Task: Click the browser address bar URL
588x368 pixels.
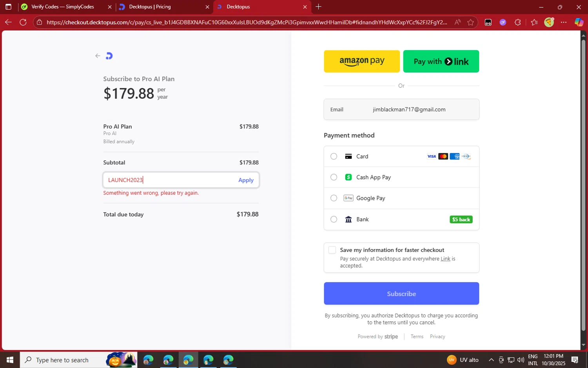Action: tap(247, 22)
